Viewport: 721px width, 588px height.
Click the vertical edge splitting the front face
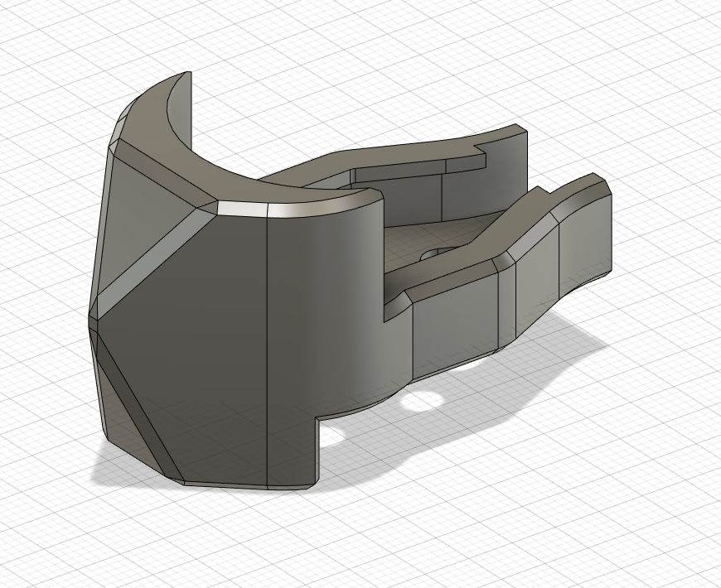click(267, 348)
